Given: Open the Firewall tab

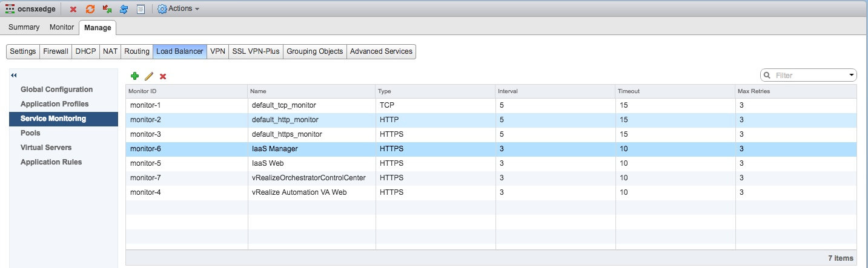Looking at the screenshot, I should [56, 51].
